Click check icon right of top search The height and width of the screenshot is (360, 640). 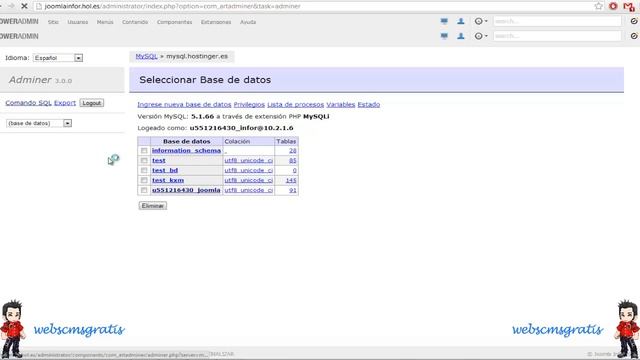click(634, 21)
